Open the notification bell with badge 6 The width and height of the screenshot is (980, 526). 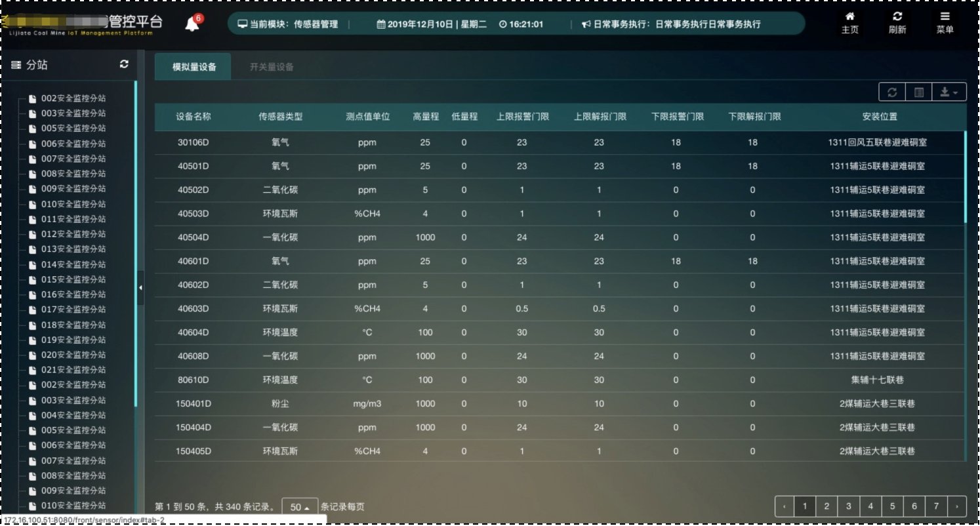tap(192, 25)
